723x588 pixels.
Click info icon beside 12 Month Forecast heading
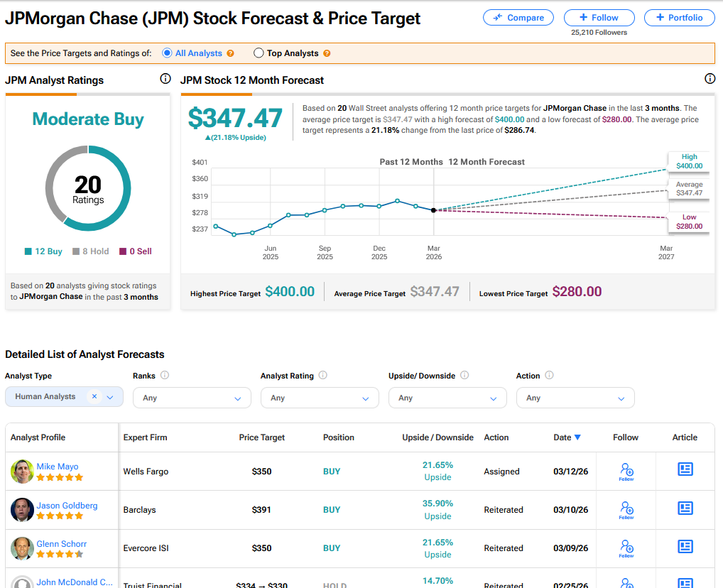tap(710, 79)
